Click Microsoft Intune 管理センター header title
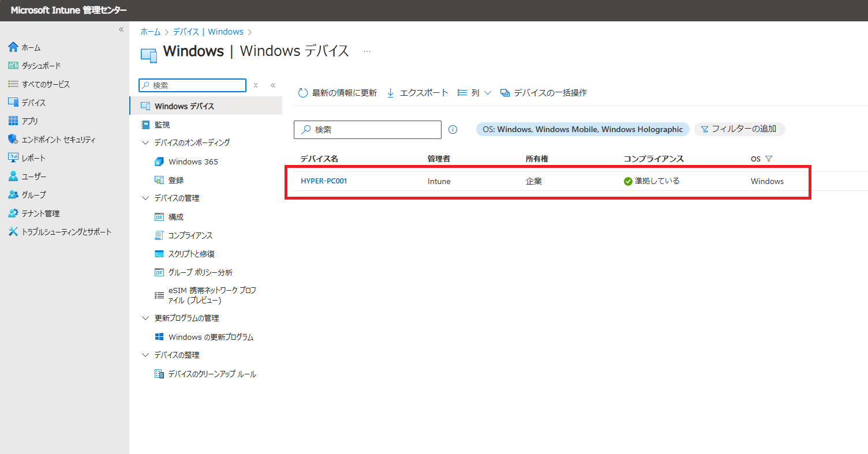This screenshot has width=868, height=454. click(68, 10)
